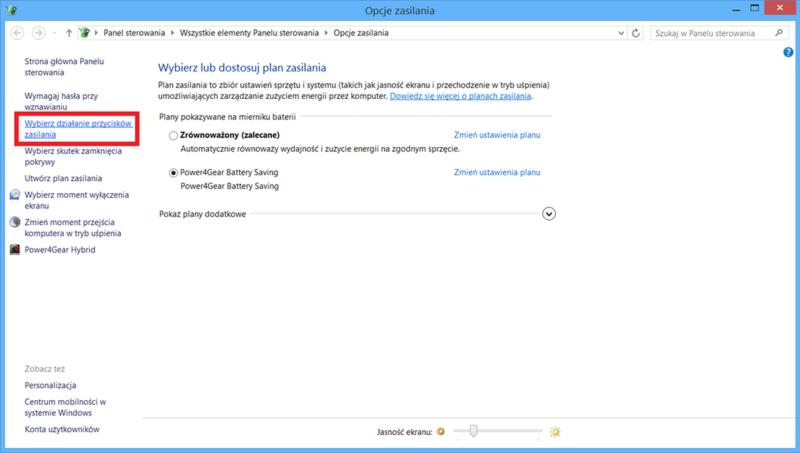Open help with the question mark icon
This screenshot has height=453, width=800.
[x=788, y=52]
